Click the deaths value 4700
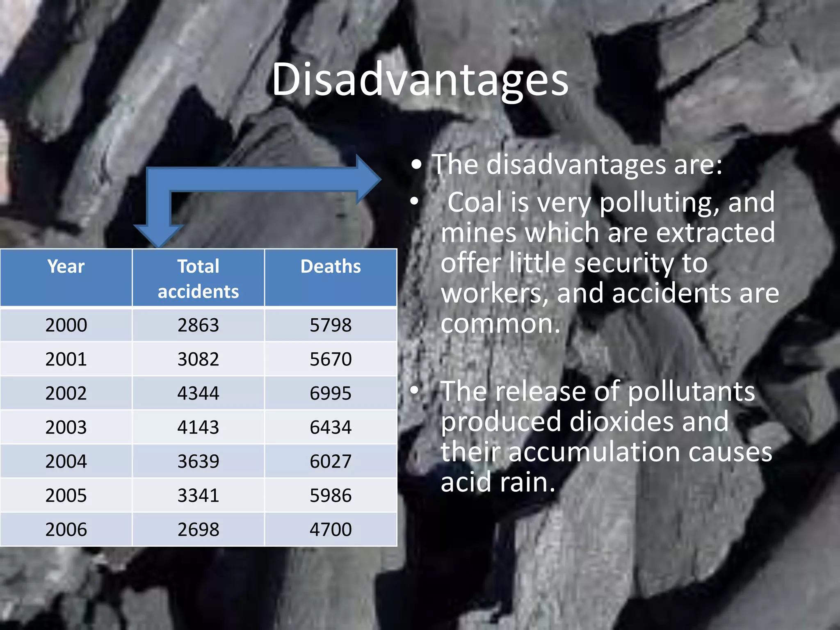The image size is (840, 630). coord(331,529)
